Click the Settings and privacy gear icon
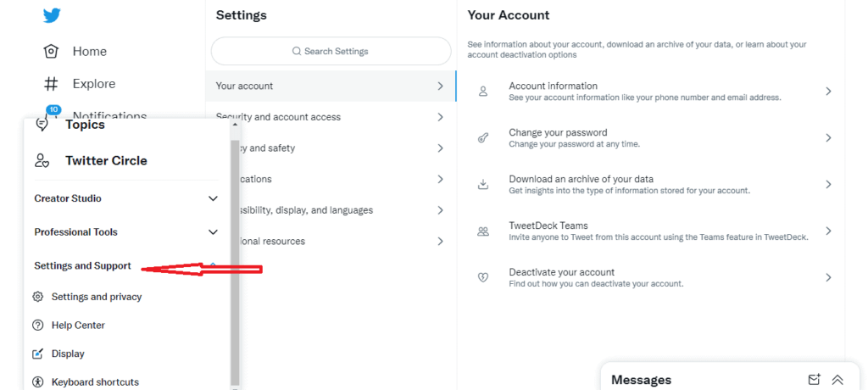 [37, 297]
